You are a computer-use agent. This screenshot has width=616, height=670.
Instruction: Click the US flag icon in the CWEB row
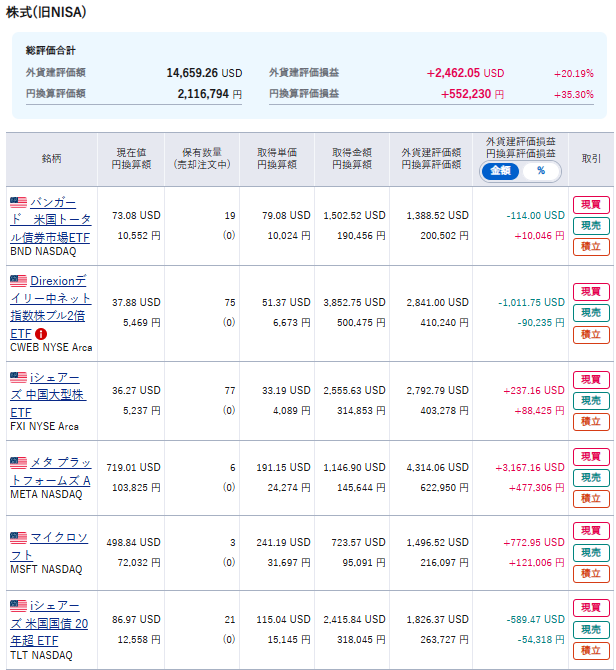[x=18, y=280]
